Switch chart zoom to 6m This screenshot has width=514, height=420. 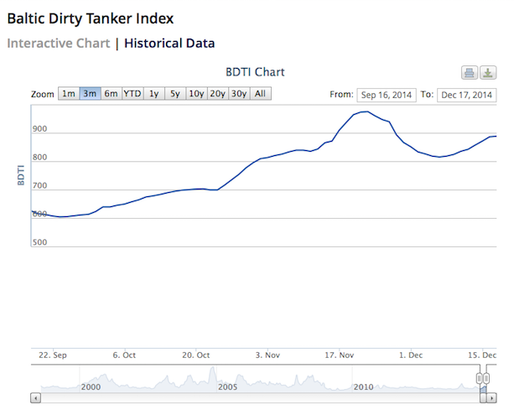point(112,94)
